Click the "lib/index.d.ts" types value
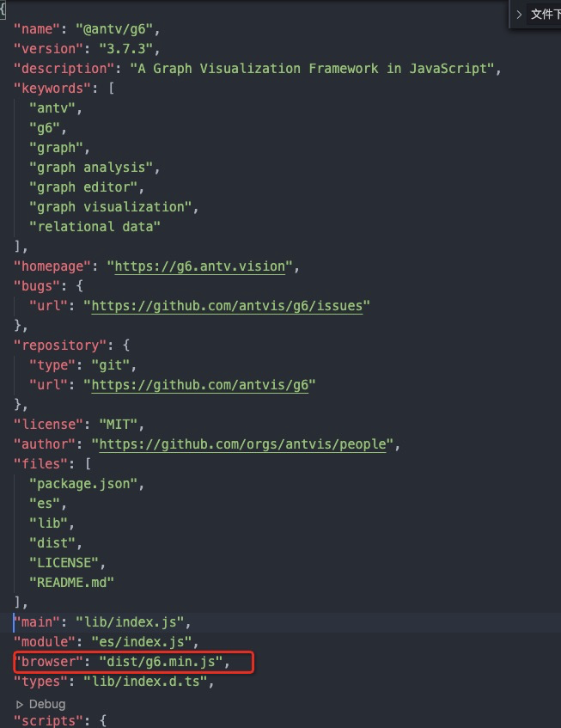This screenshot has height=728, width=561. tap(146, 682)
